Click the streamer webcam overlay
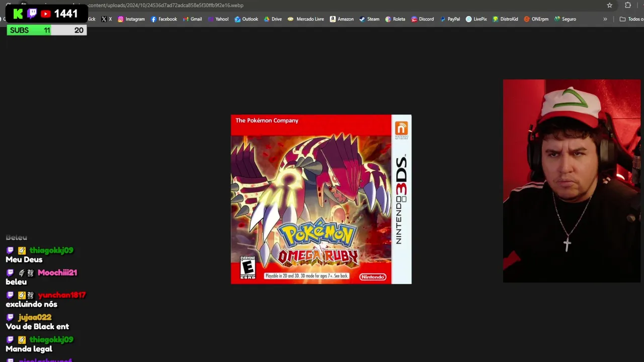This screenshot has height=362, width=644. (x=572, y=181)
